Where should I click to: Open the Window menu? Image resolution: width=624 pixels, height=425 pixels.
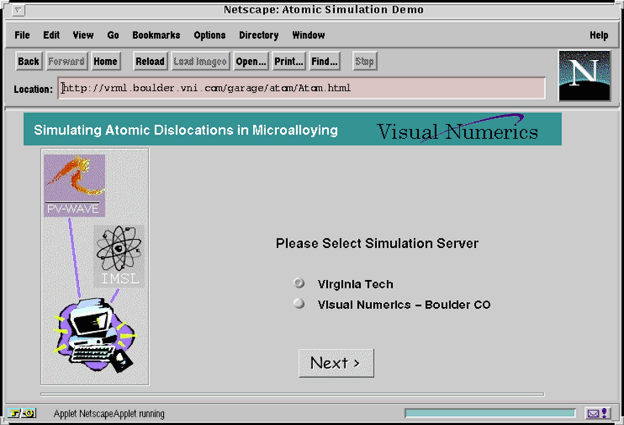coord(308,35)
